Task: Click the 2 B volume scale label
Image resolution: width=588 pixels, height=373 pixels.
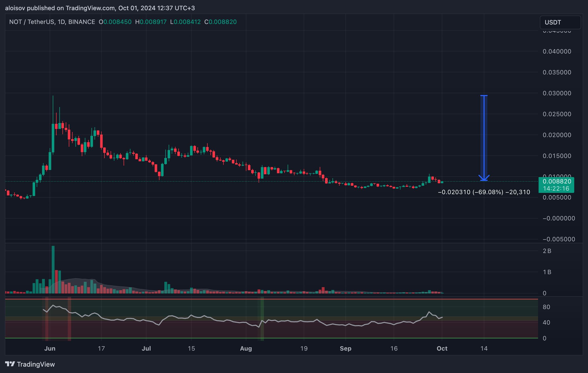Action: pos(547,251)
